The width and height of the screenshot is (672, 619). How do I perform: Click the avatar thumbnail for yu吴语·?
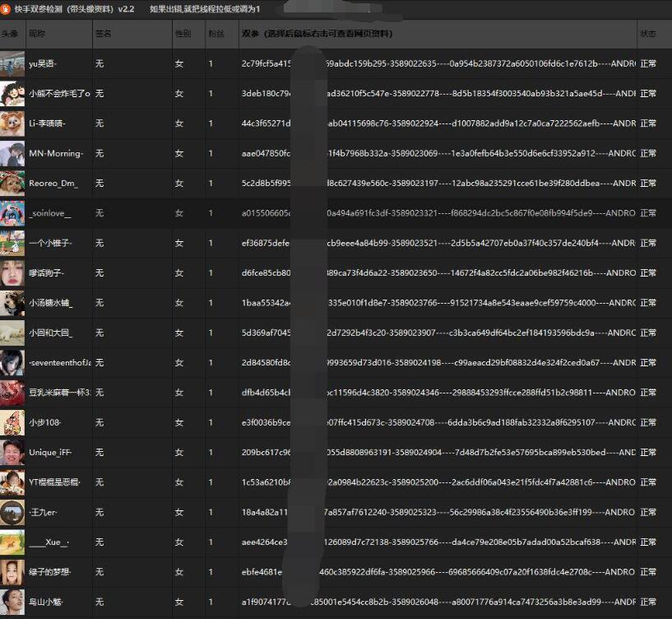pos(12,63)
